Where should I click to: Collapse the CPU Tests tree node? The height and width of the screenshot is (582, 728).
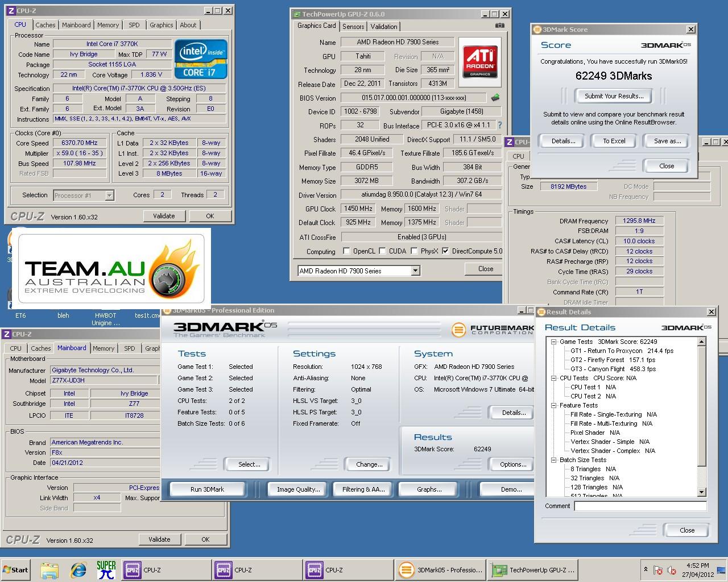[x=554, y=378]
